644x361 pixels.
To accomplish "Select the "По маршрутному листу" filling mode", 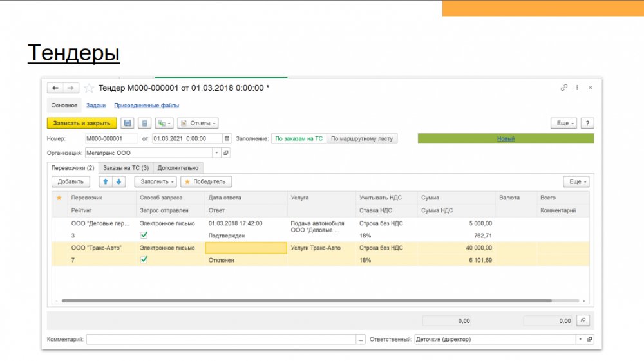I will tap(362, 138).
